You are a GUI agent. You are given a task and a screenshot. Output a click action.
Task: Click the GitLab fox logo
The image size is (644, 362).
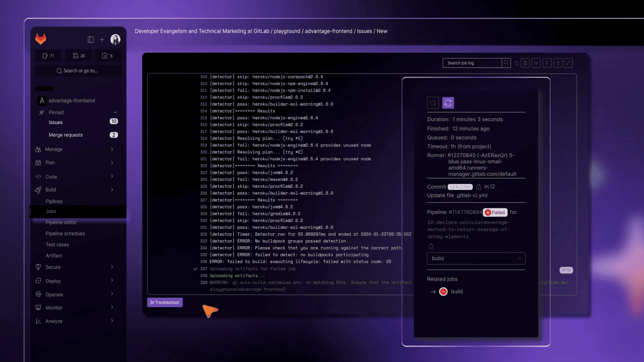click(41, 39)
